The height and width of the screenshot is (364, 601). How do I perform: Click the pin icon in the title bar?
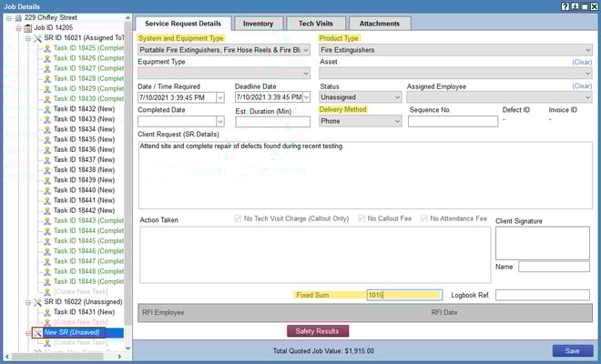(x=575, y=6)
